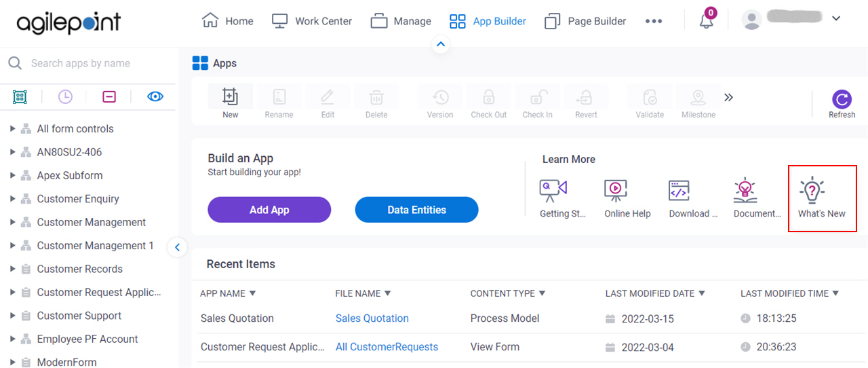
Task: Open the user account dropdown arrow
Action: [x=835, y=18]
